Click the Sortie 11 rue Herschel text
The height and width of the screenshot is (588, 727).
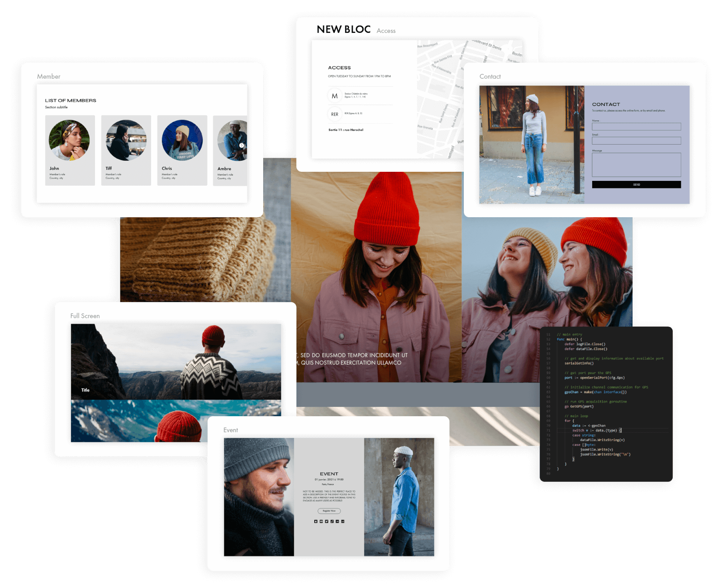coord(346,130)
